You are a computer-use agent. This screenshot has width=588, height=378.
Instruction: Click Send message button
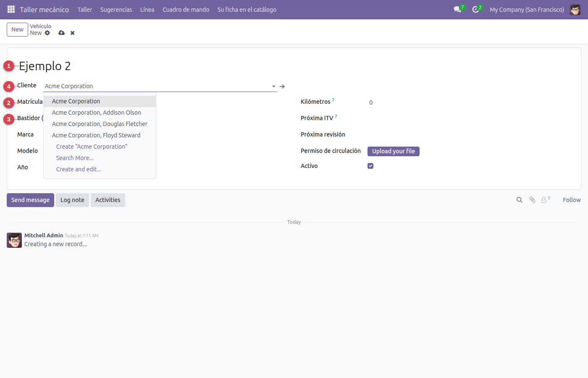(x=30, y=200)
